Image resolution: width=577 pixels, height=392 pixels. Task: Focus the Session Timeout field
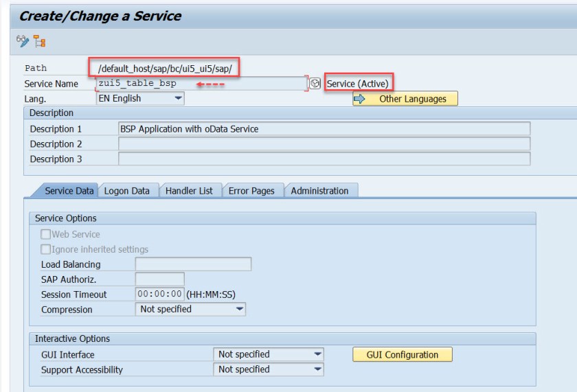tap(159, 295)
